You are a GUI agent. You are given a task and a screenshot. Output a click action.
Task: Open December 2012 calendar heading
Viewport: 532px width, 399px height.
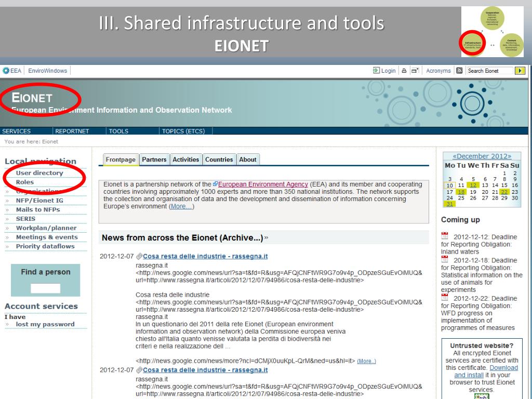[482, 156]
